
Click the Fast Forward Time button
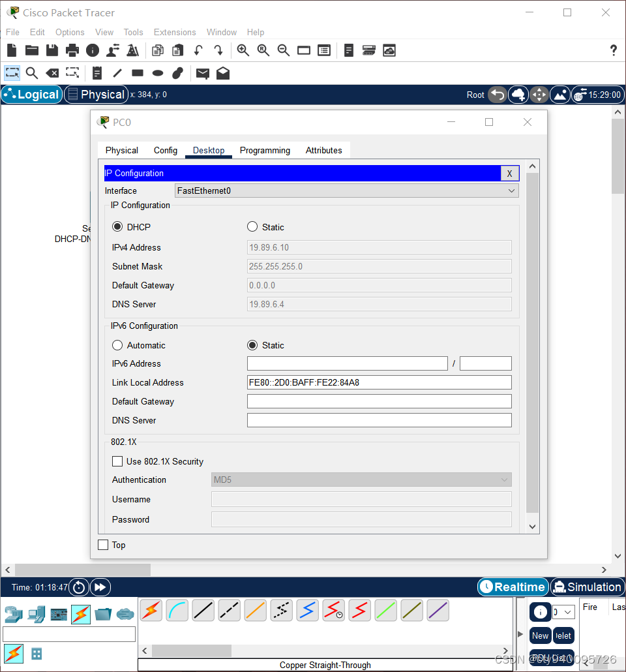[x=100, y=587]
